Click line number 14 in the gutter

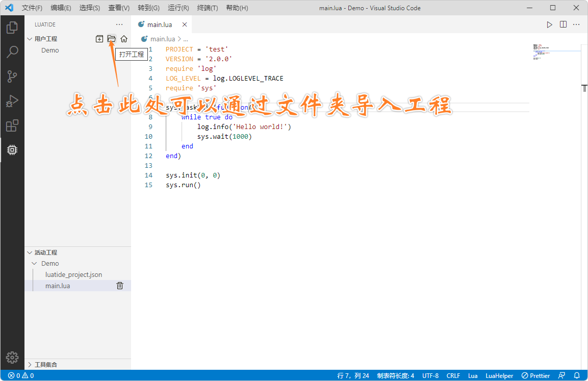148,175
